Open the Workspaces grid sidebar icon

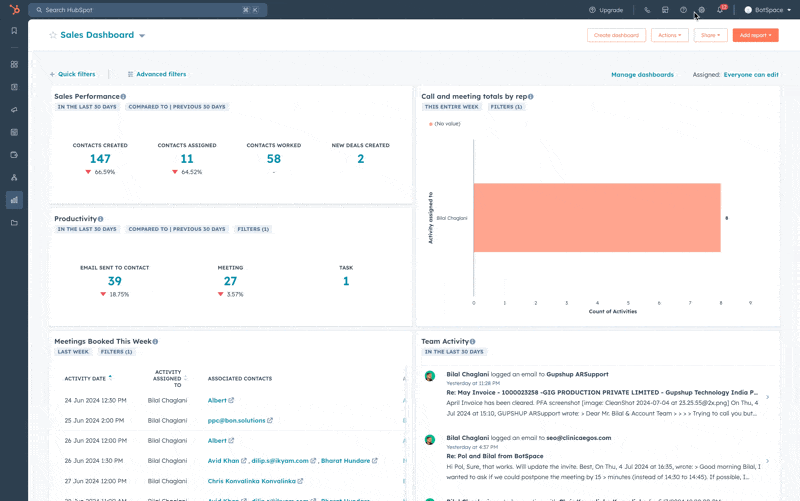[x=14, y=64]
